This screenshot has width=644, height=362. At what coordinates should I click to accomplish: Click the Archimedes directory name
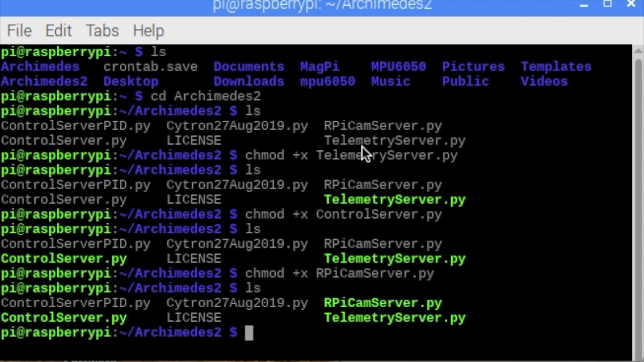point(40,67)
